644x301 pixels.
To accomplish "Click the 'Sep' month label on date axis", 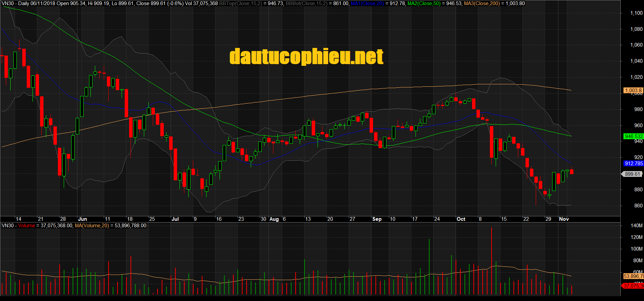I will tap(377, 219).
